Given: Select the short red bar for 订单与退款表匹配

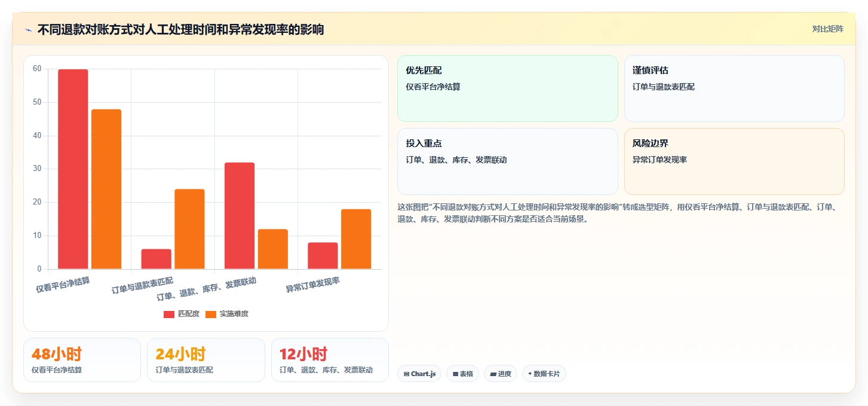Looking at the screenshot, I should (157, 259).
